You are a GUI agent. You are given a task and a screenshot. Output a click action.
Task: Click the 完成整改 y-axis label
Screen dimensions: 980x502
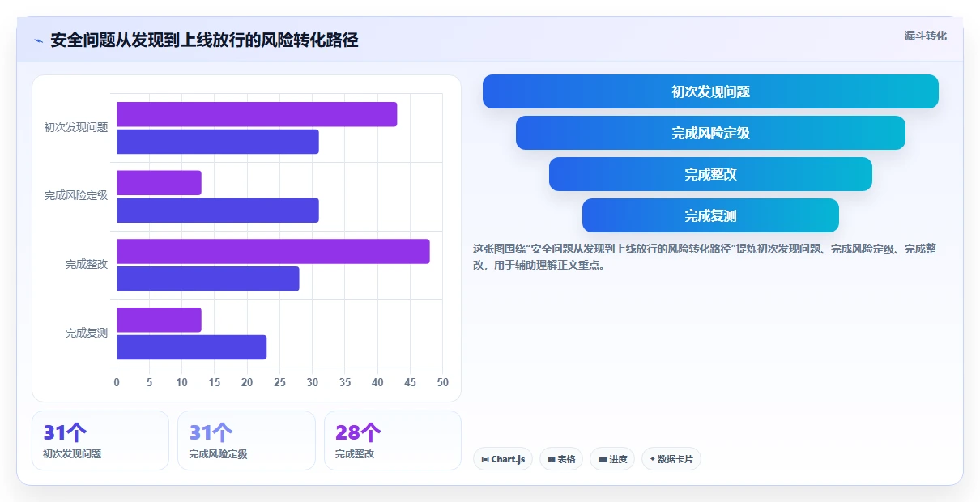pyautogui.click(x=87, y=264)
